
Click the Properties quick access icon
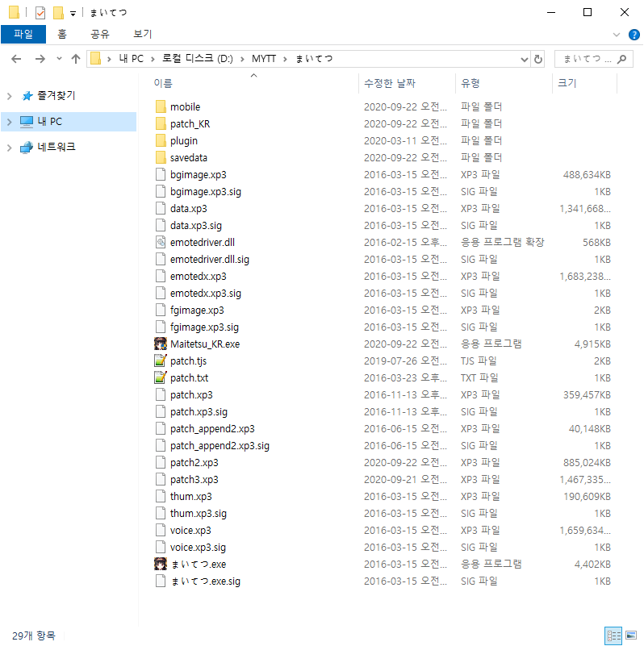point(40,13)
